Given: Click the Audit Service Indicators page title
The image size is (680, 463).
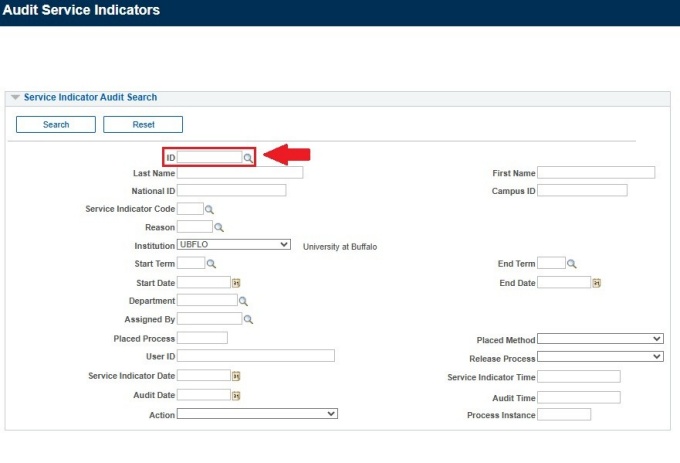Looking at the screenshot, I should pos(81,10).
